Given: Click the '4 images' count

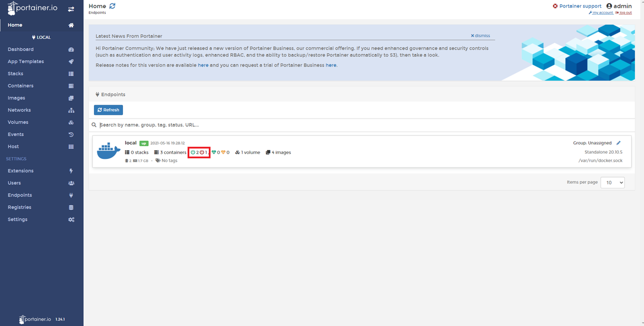Looking at the screenshot, I should tap(279, 153).
